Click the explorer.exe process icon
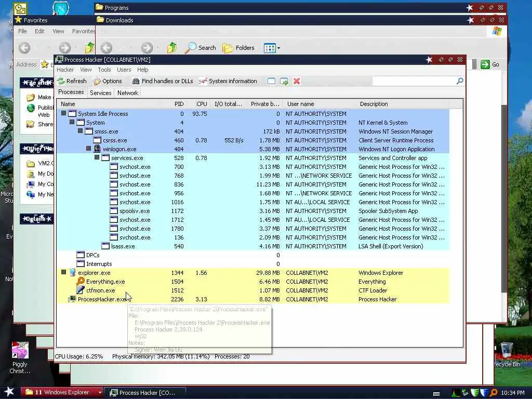This screenshot has width=532, height=399. tap(72, 272)
